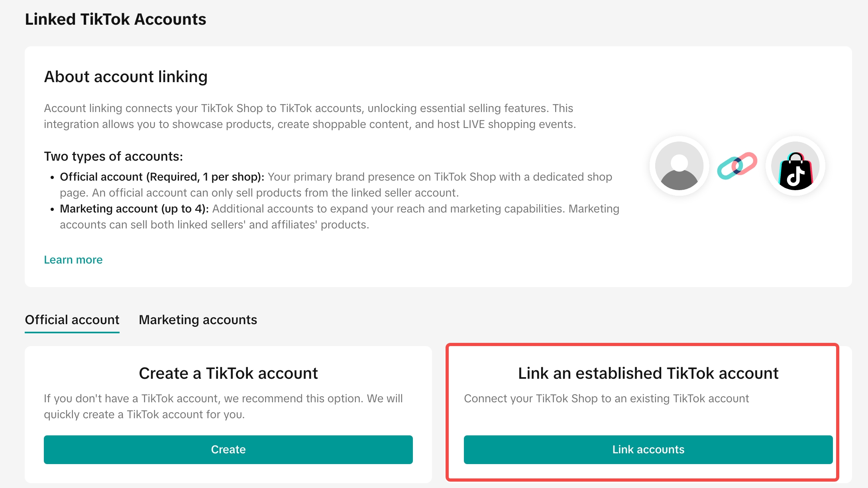The width and height of the screenshot is (868, 488).
Task: Open the Learn more link
Action: (73, 260)
